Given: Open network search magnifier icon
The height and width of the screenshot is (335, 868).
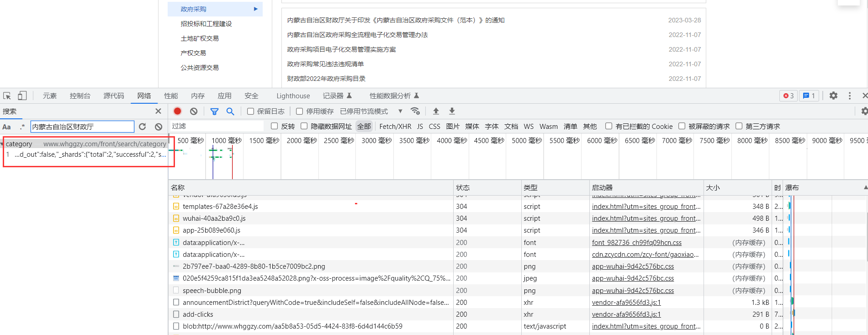Looking at the screenshot, I should tap(230, 111).
